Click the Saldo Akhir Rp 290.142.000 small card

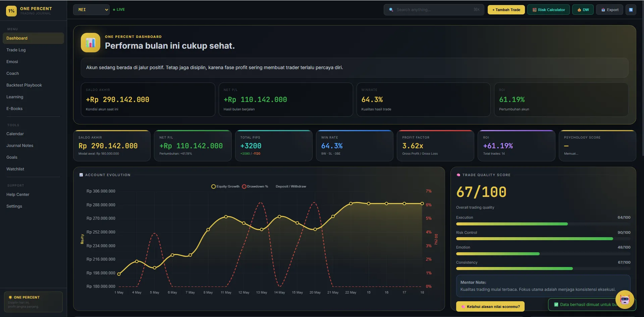112,146
